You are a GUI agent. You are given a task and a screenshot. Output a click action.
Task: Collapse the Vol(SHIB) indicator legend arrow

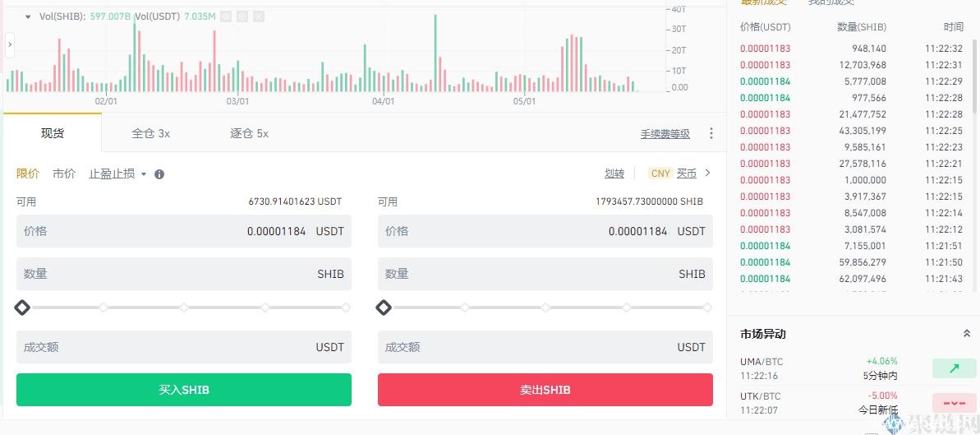coord(28,16)
